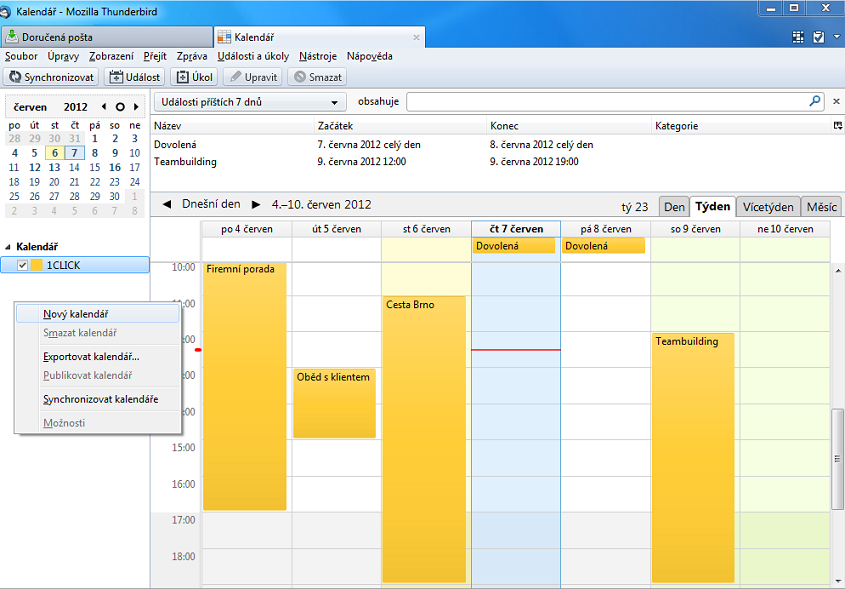
Task: Create a new event with Událost icon
Action: coord(116,77)
